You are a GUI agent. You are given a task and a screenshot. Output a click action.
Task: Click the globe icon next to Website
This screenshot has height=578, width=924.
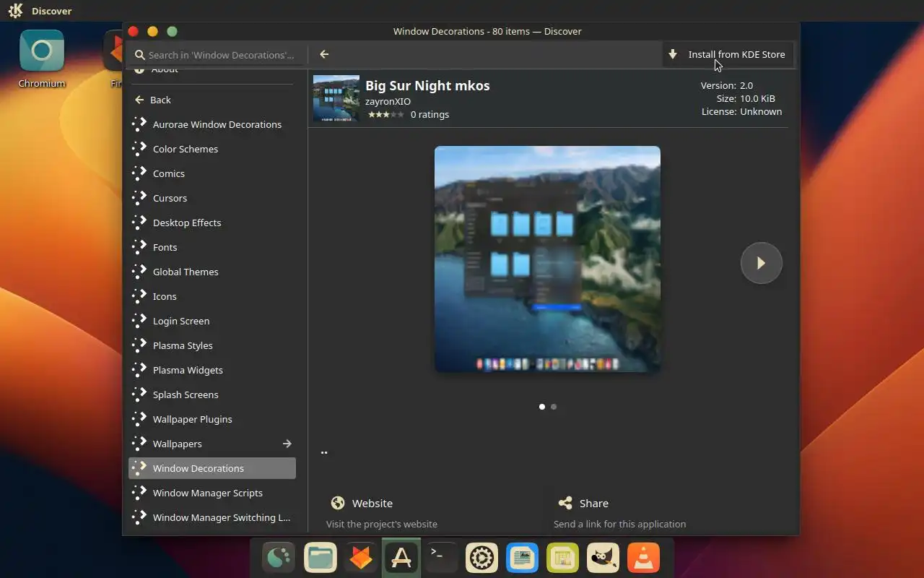coord(337,503)
